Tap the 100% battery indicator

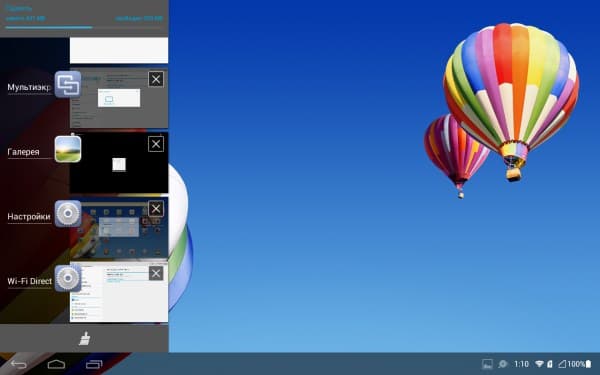pos(579,364)
